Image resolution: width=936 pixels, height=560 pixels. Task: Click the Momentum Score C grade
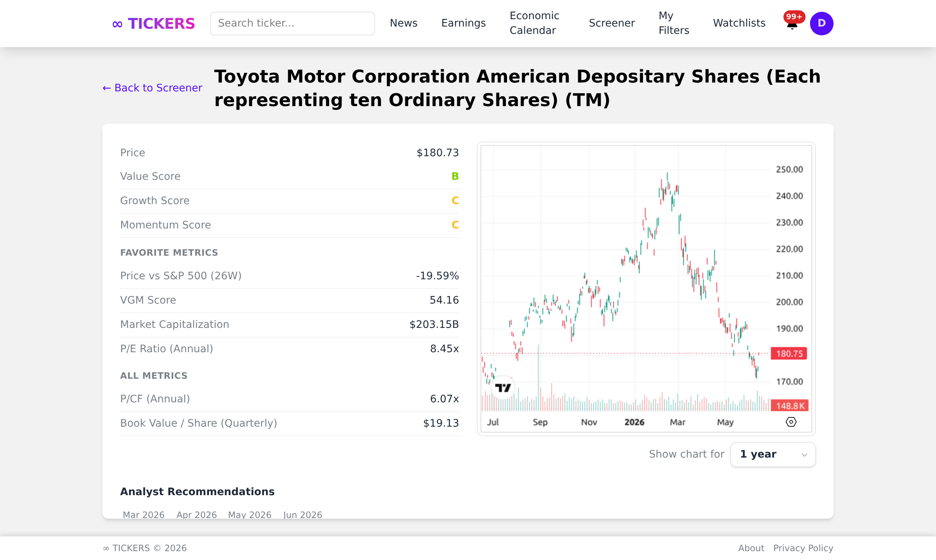click(455, 225)
